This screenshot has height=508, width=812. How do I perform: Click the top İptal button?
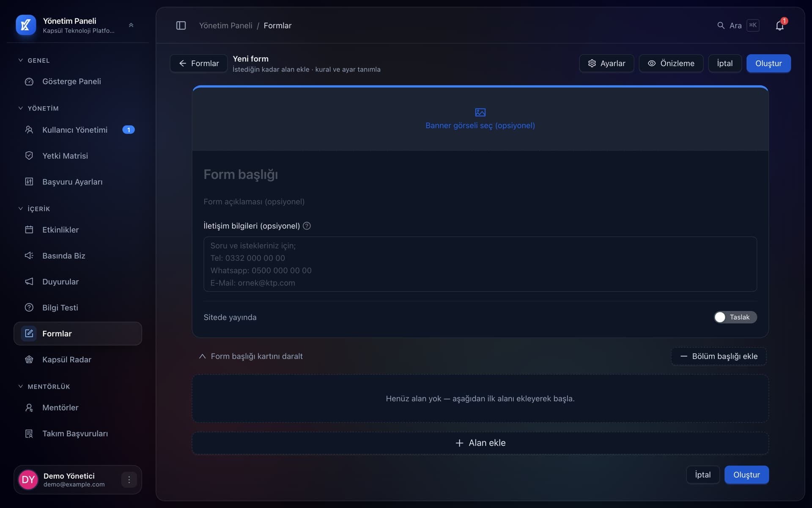click(x=724, y=63)
